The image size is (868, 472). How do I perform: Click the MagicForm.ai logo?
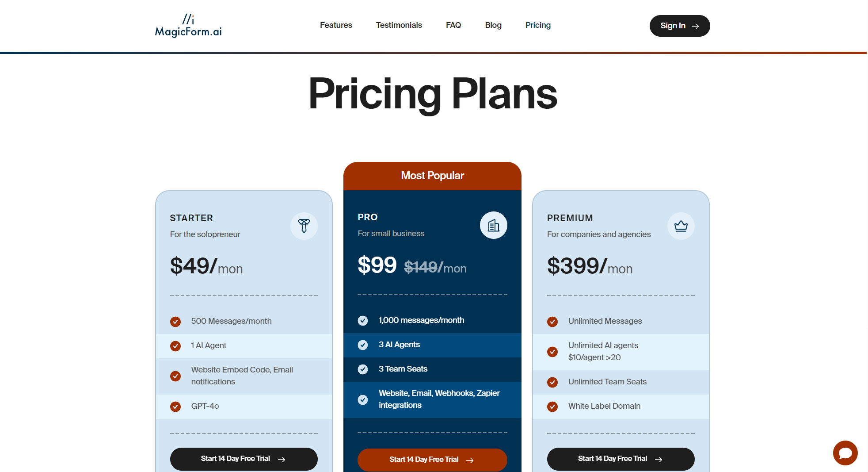point(188,26)
